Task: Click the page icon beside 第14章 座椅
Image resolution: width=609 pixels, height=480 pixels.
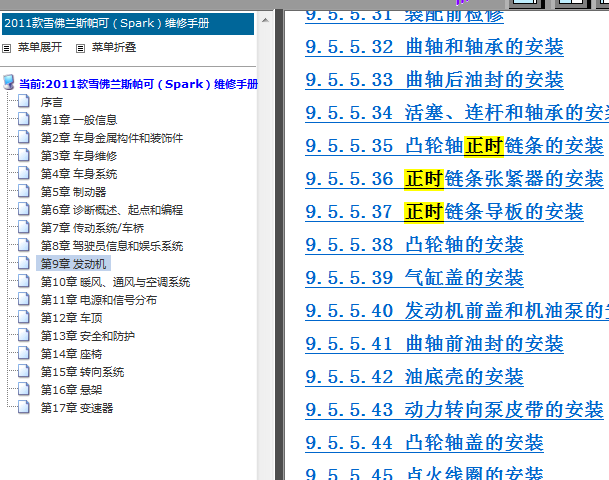Action: coord(24,353)
